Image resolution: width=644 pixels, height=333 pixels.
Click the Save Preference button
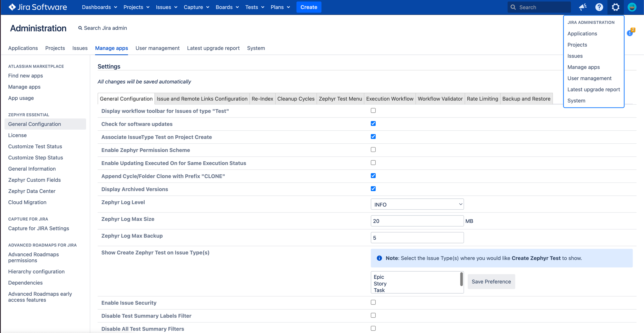[491, 282]
